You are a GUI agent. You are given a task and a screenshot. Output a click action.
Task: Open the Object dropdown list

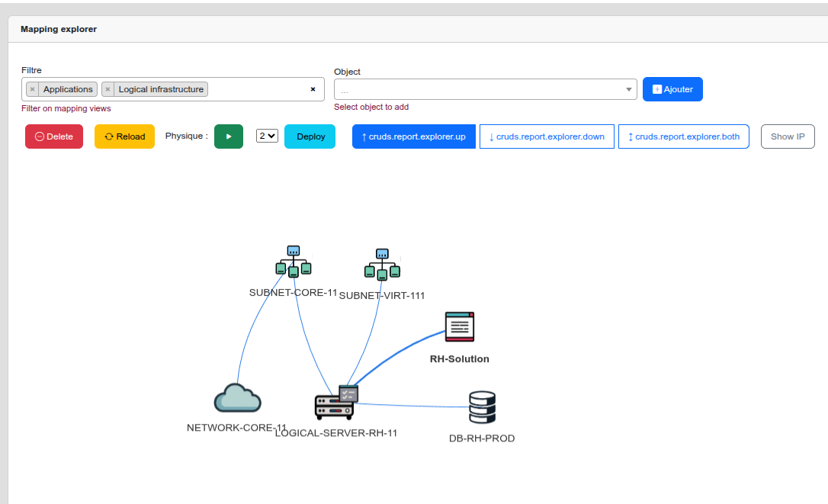click(x=485, y=89)
